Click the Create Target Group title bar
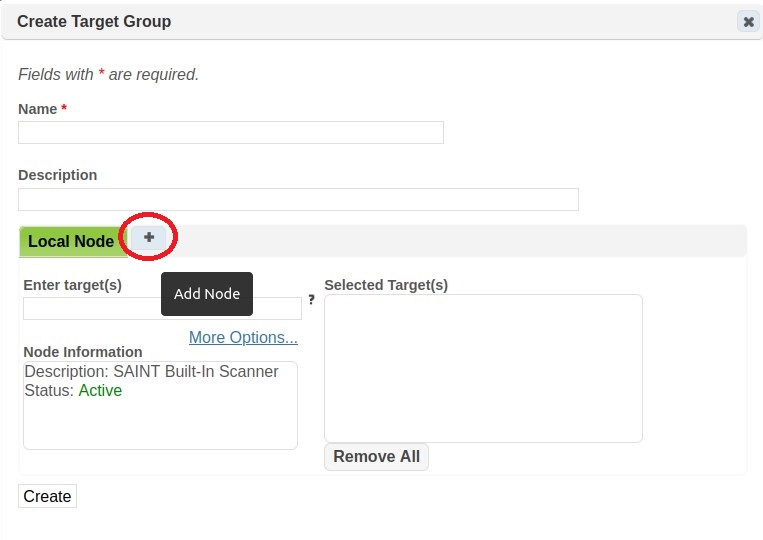 (x=380, y=21)
